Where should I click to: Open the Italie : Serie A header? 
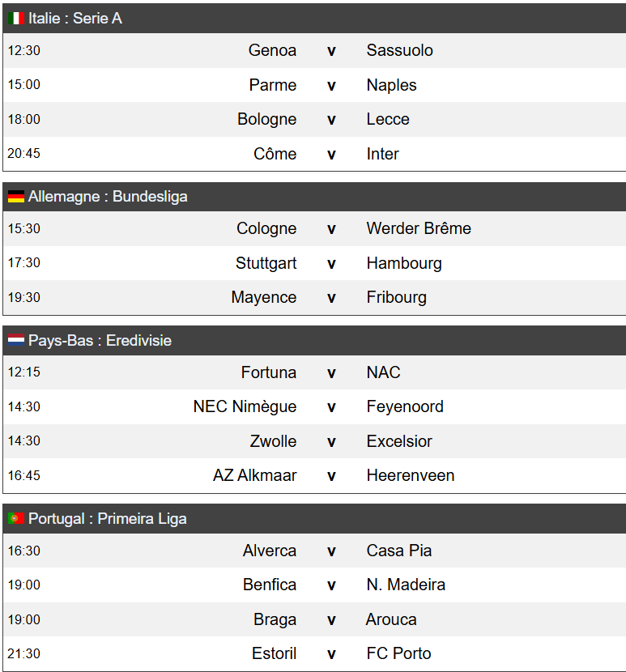(x=75, y=18)
